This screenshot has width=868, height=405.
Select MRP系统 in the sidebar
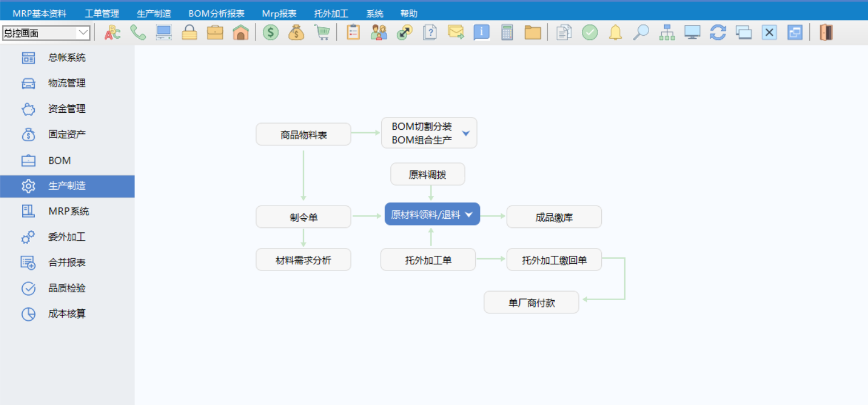67,211
